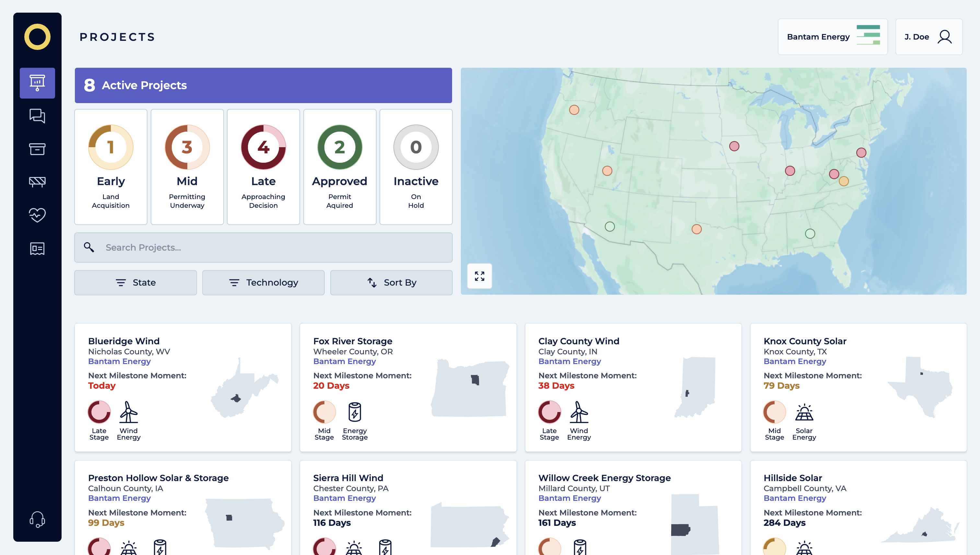Filter by Early stage projects
The image size is (980, 555).
tap(111, 167)
